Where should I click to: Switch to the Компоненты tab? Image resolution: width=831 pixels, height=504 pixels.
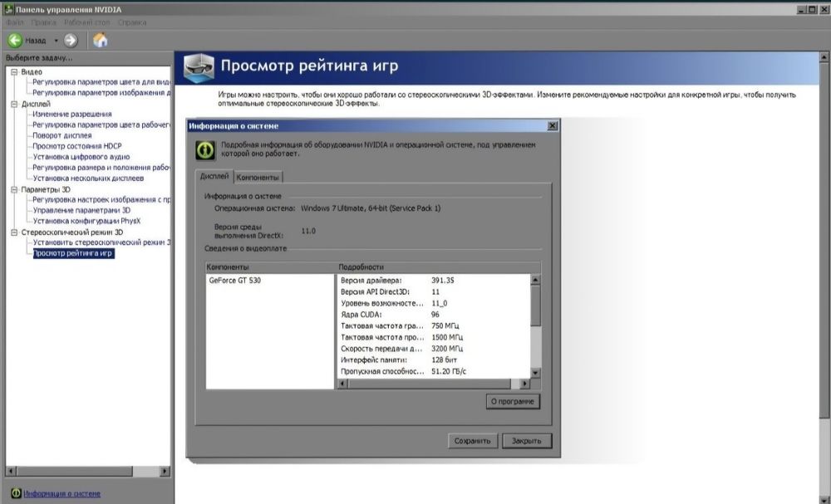[258, 178]
